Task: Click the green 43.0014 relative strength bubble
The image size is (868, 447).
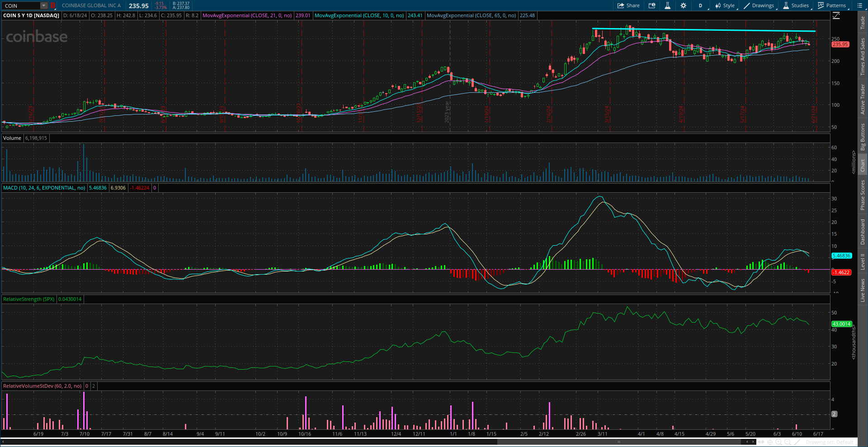Action: click(841, 324)
